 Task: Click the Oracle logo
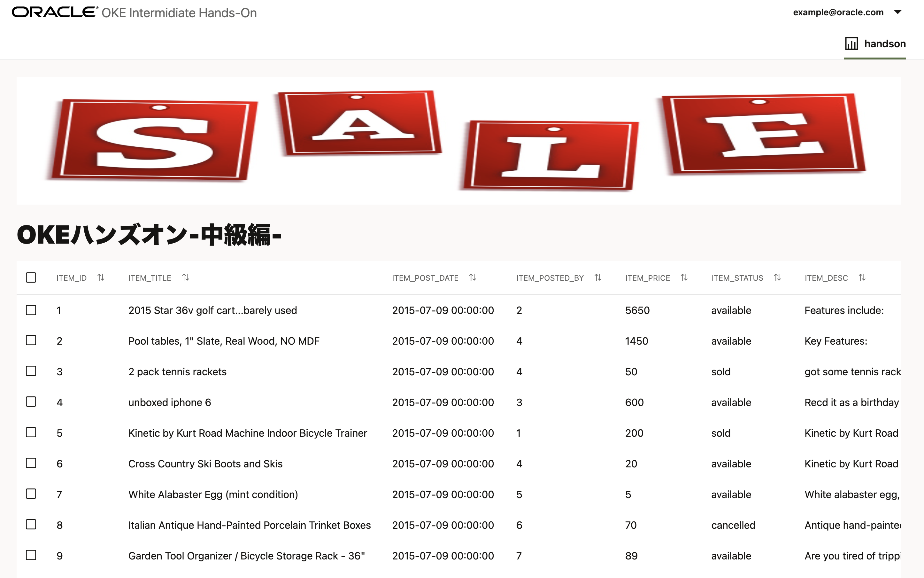click(55, 12)
